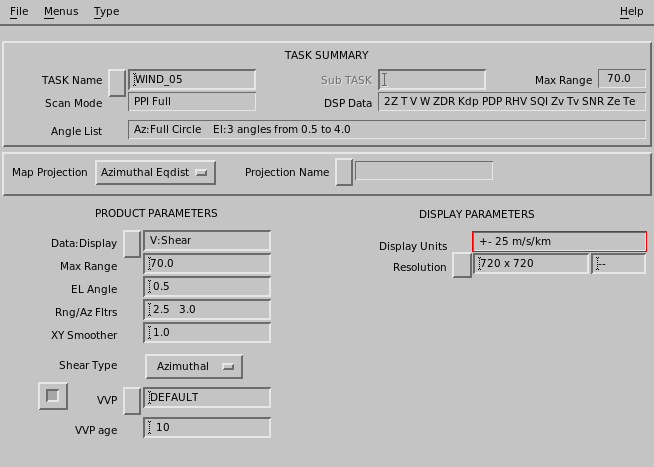
Task: Click the product Max Range field
Action: point(207,264)
